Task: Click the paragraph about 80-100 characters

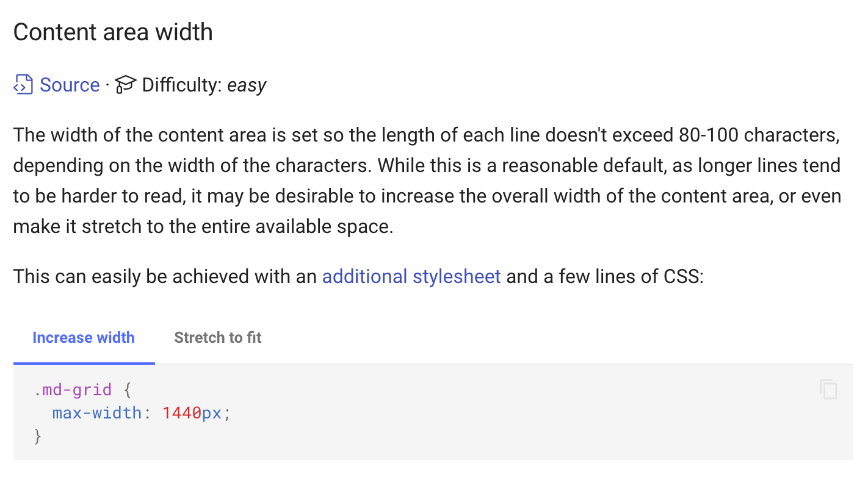Action: (427, 181)
